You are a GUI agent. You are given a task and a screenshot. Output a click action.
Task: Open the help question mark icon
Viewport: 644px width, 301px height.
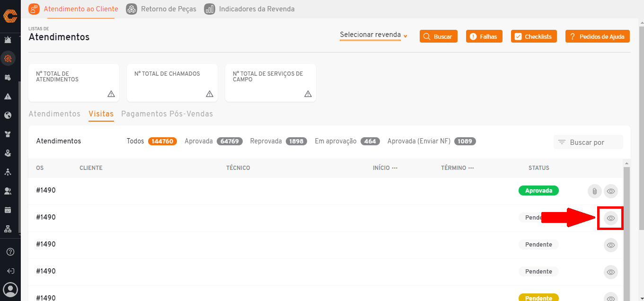coord(10,252)
